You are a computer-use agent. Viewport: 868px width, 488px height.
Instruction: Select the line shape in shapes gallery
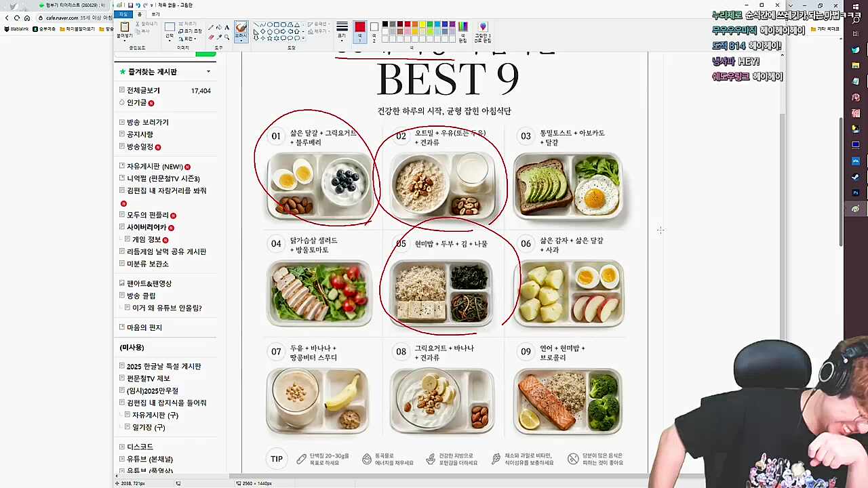pos(257,24)
